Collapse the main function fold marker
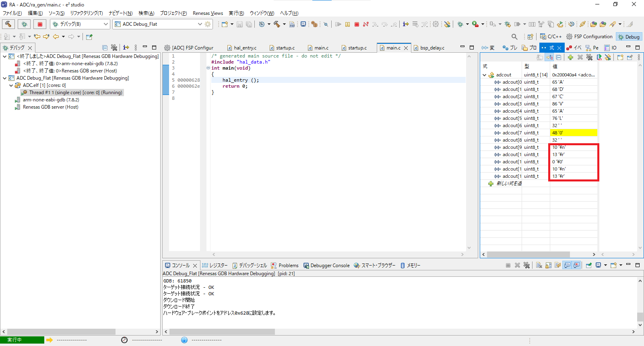This screenshot has height=346, width=644. pos(208,68)
